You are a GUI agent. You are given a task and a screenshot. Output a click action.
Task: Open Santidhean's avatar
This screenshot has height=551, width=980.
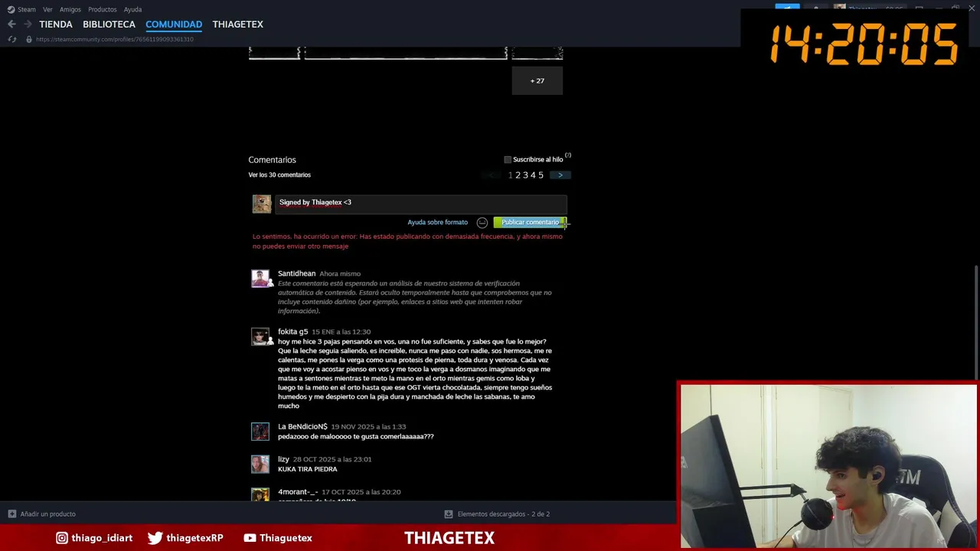(x=261, y=279)
